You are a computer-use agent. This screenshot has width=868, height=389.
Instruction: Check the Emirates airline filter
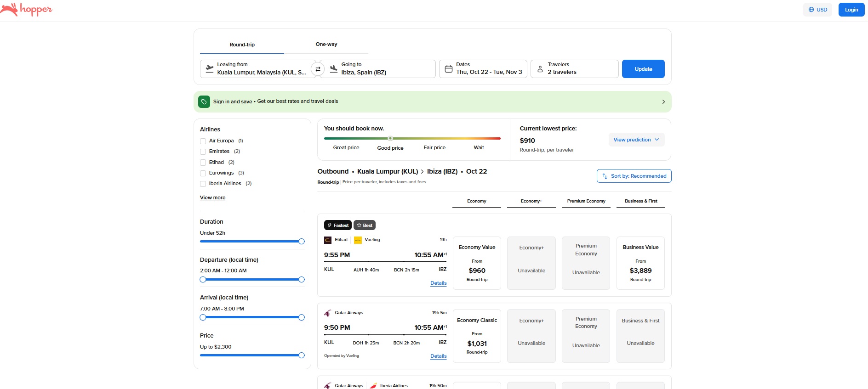(x=203, y=152)
